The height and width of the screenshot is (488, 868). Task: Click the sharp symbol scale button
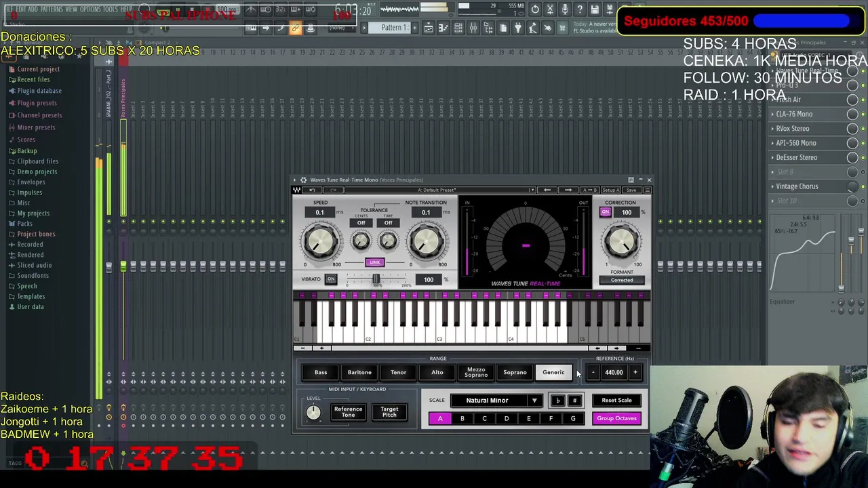tap(574, 401)
